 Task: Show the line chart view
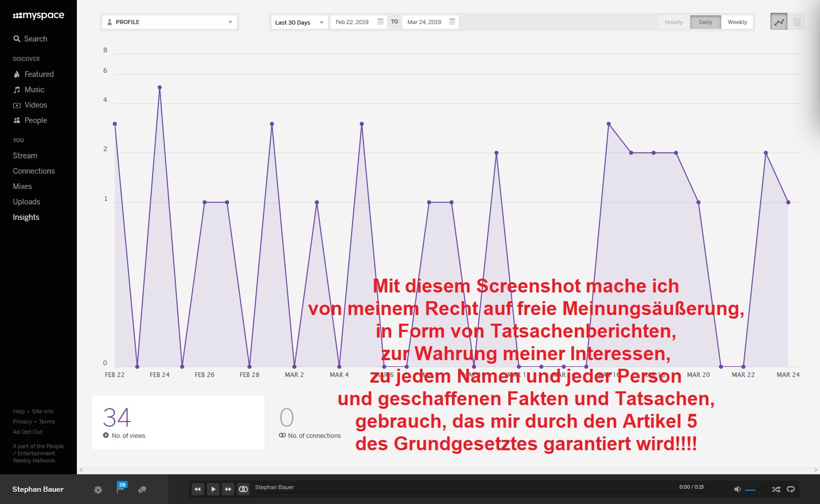tap(779, 22)
